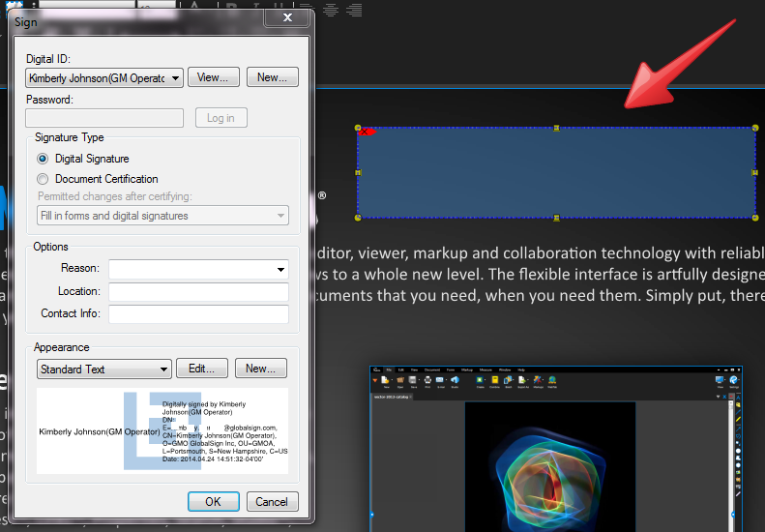This screenshot has width=765, height=532.
Task: Click New... beside the Digital ID
Action: click(x=272, y=77)
